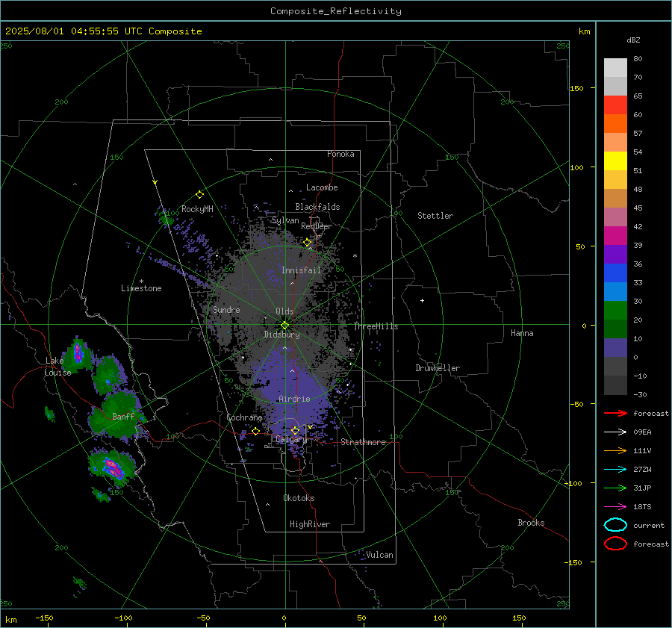The image size is (672, 628).
Task: Click the Lacombe city label
Action: 322,187
